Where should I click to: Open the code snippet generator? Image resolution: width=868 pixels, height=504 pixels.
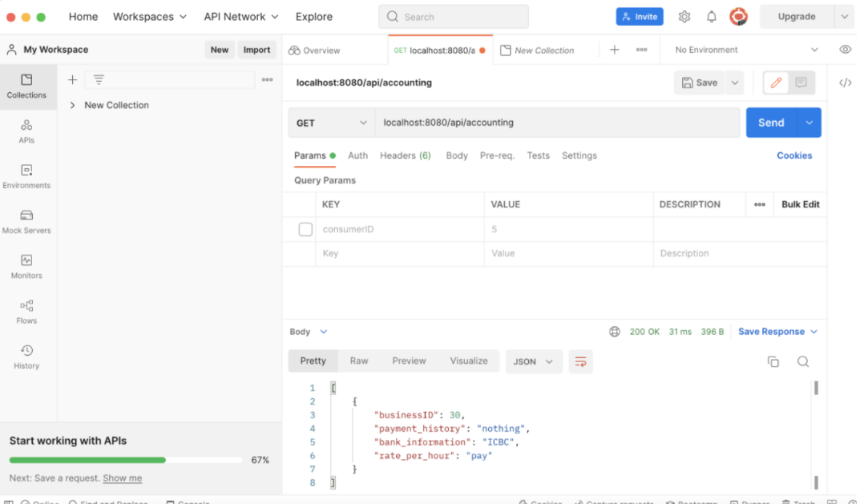(846, 83)
